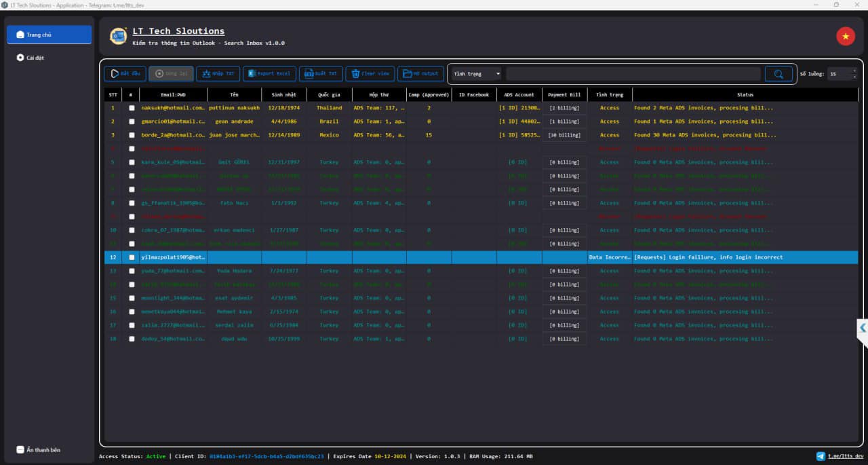Select the Thailand country cell
Viewport: 868px width, 465px height.
[x=329, y=108]
